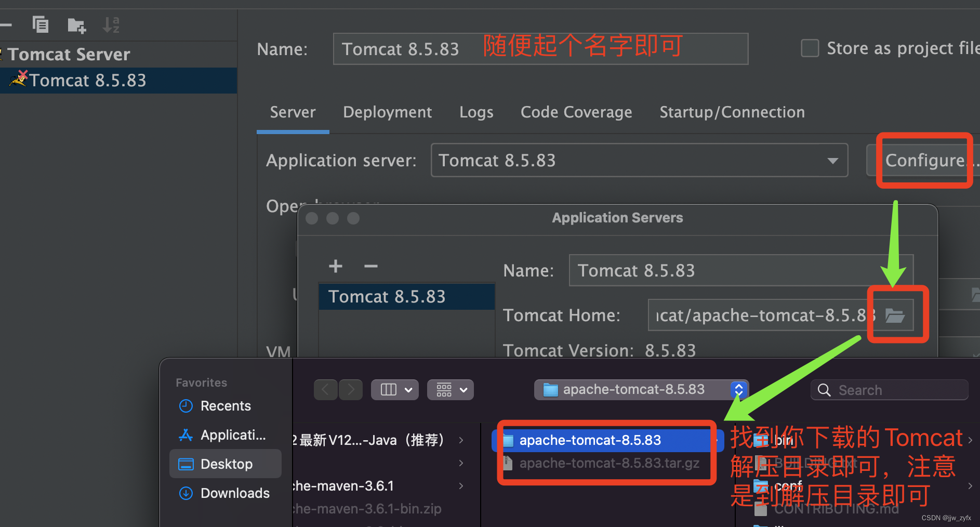Browse for Tomcat Home folder icon
Screen dimensions: 980x527
tap(895, 315)
